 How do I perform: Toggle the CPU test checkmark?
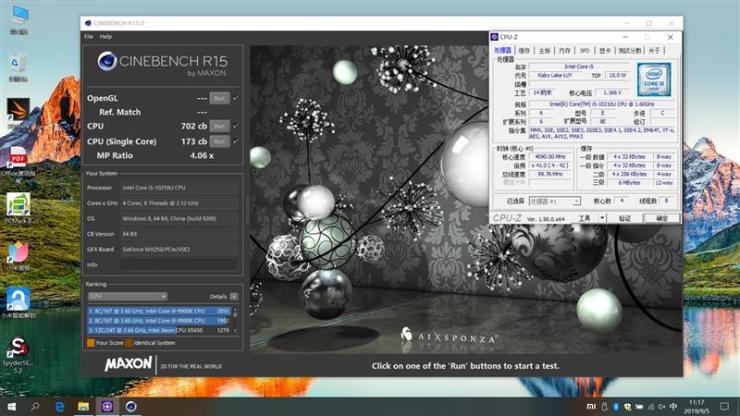(235, 126)
